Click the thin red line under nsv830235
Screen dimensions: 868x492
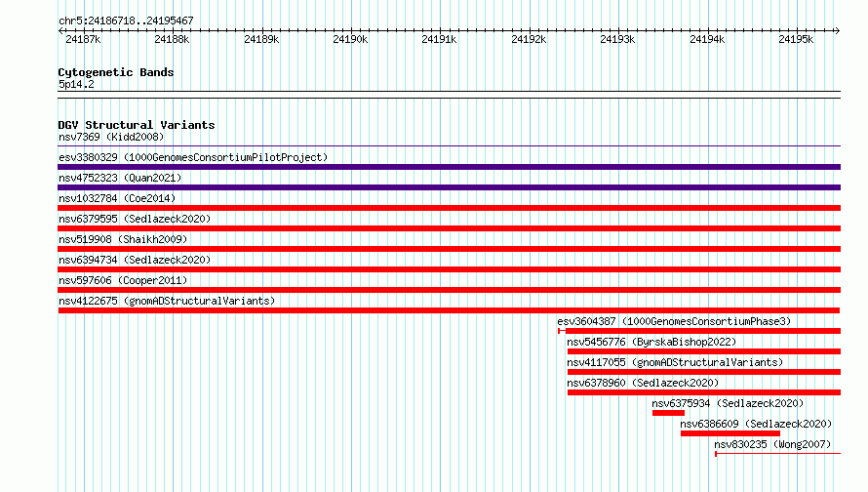coord(777,454)
